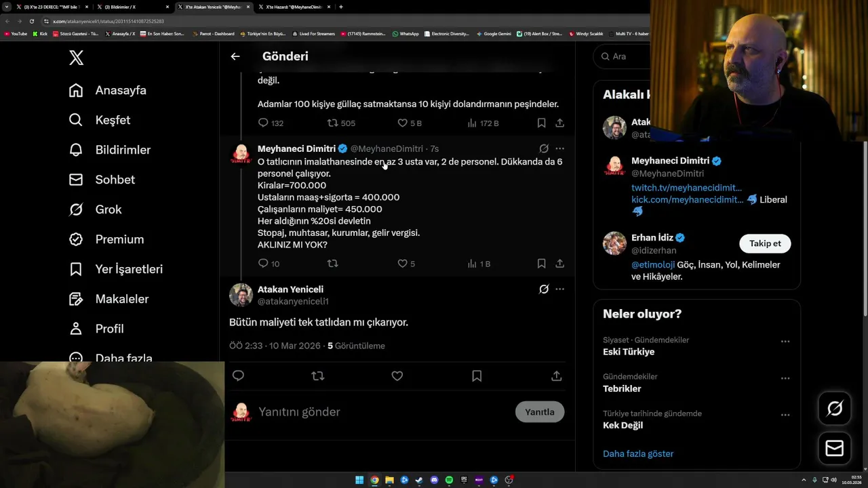The height and width of the screenshot is (488, 868).
Task: Open options for Kek Değil trend
Action: point(785,415)
